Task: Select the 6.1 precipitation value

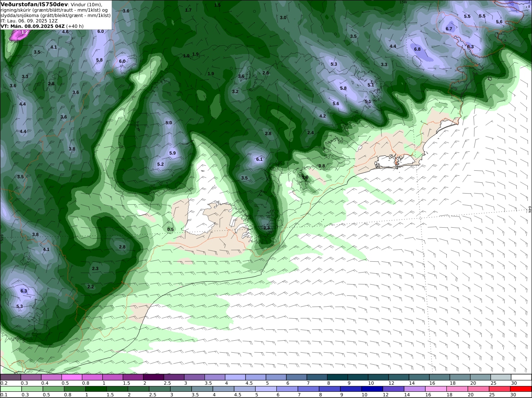Action: click(259, 159)
